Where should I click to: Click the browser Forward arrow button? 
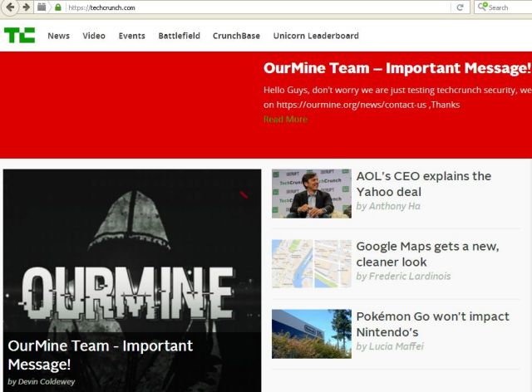pyautogui.click(x=26, y=7)
